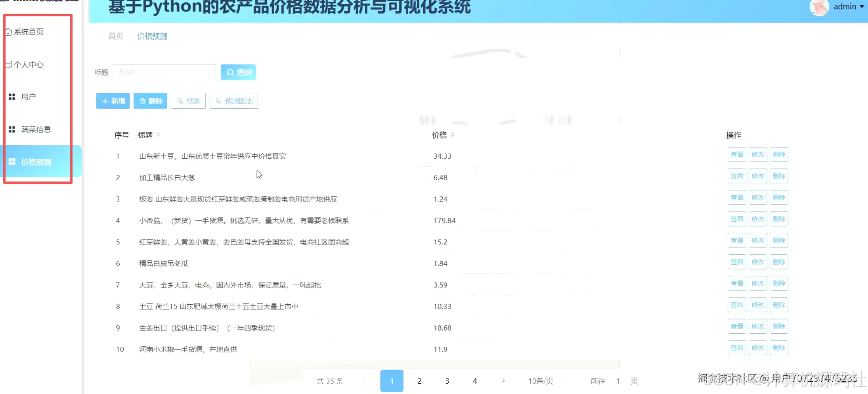Viewport: 868px width, 394px height.
Task: Select the 价格预测 sidebar icon
Action: click(12, 161)
